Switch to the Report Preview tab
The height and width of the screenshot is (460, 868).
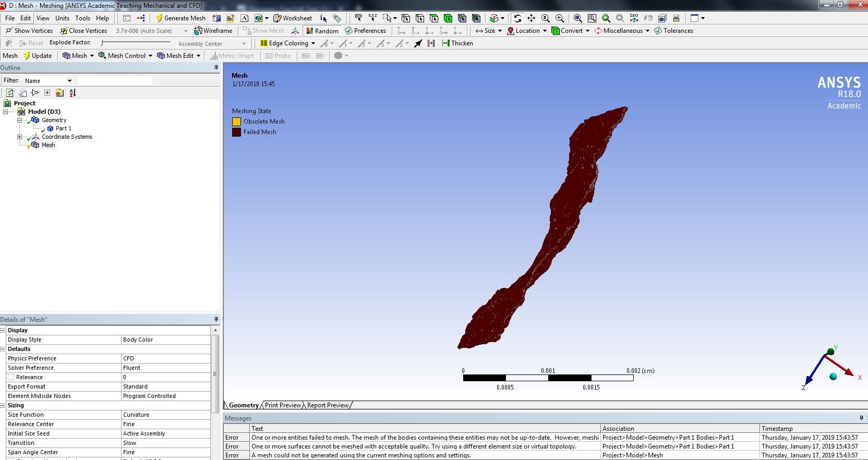tap(328, 405)
